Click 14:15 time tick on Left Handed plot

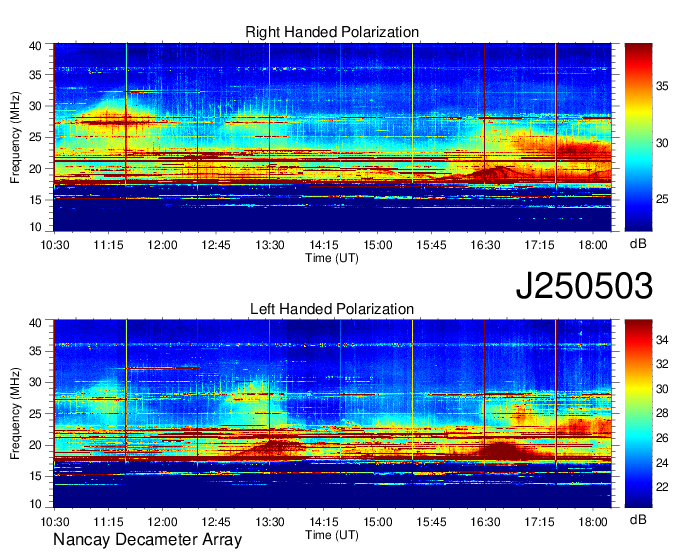324,522
